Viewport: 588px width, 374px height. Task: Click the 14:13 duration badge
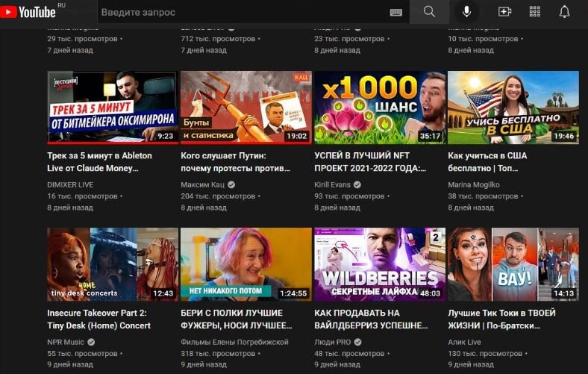click(564, 293)
